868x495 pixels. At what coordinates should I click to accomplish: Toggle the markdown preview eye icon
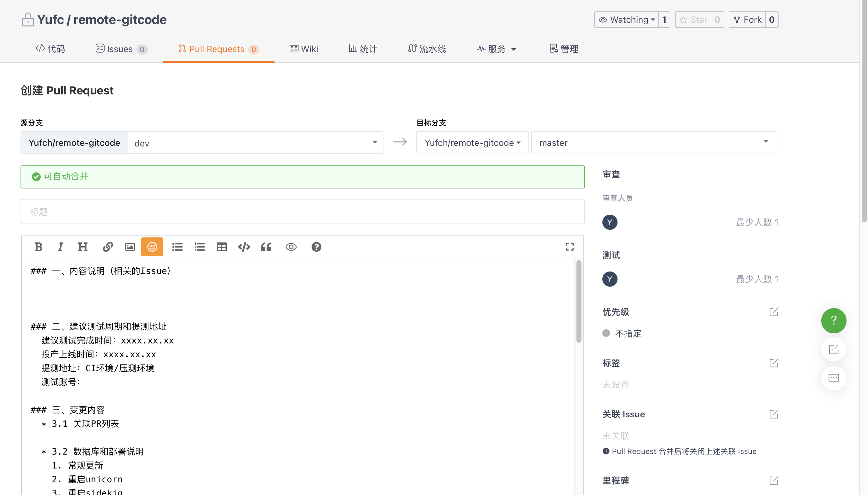tap(291, 247)
